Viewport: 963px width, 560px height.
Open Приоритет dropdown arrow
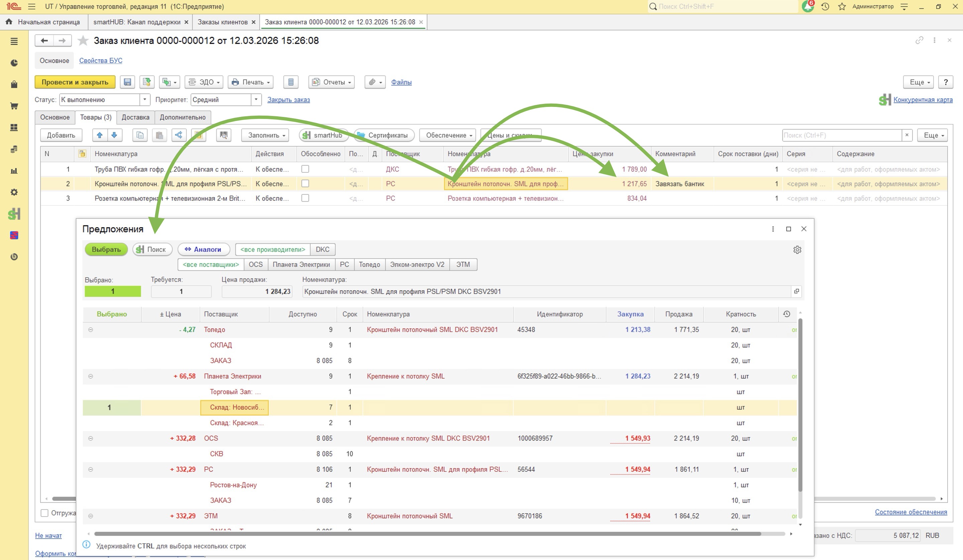pyautogui.click(x=256, y=100)
